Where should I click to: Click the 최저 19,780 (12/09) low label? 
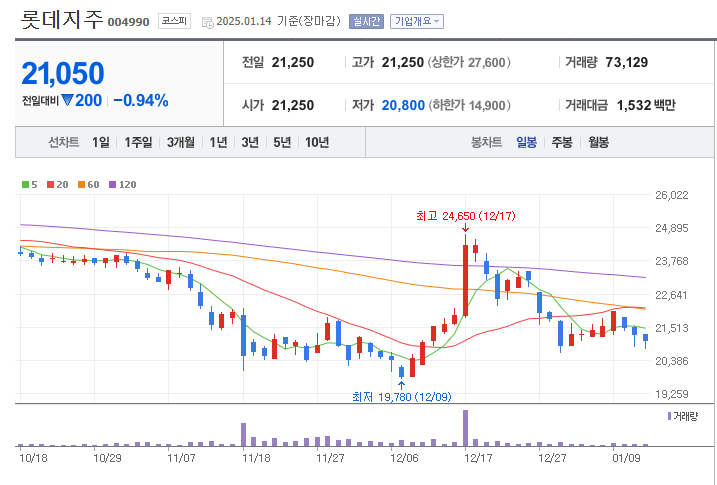pyautogui.click(x=401, y=396)
